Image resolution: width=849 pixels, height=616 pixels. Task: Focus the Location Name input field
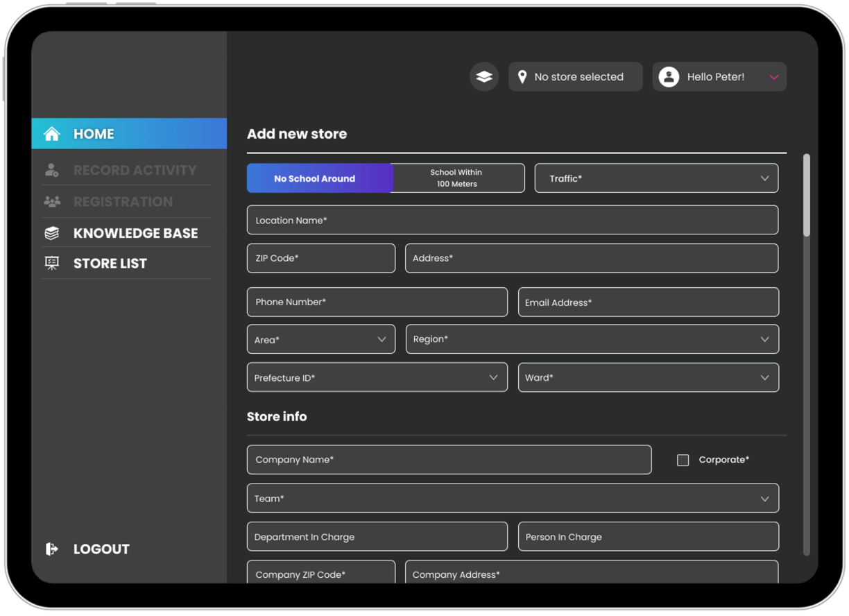513,220
